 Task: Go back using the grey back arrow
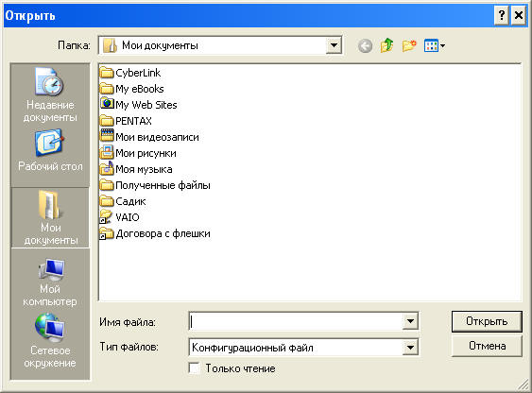[x=365, y=45]
